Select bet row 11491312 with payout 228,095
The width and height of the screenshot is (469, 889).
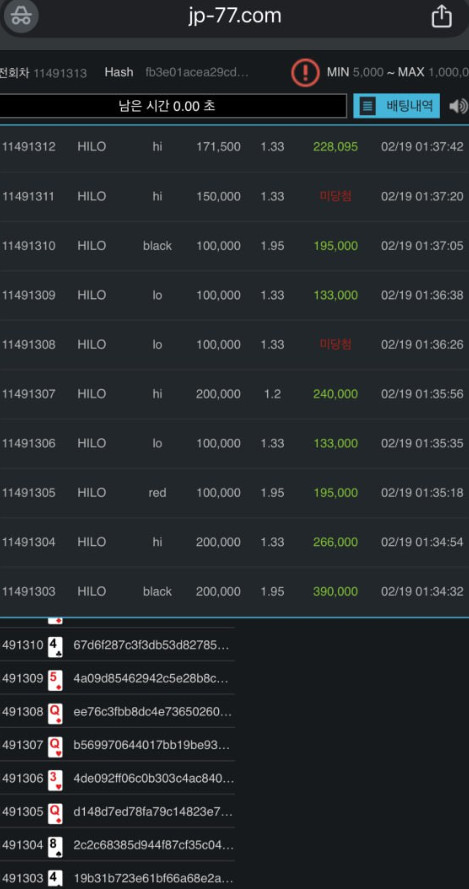[x=234, y=147]
